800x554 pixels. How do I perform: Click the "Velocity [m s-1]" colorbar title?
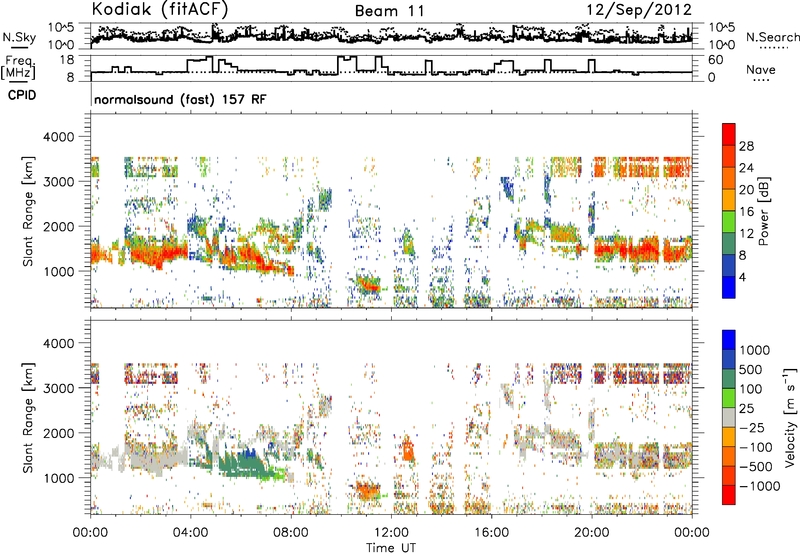pyautogui.click(x=790, y=417)
